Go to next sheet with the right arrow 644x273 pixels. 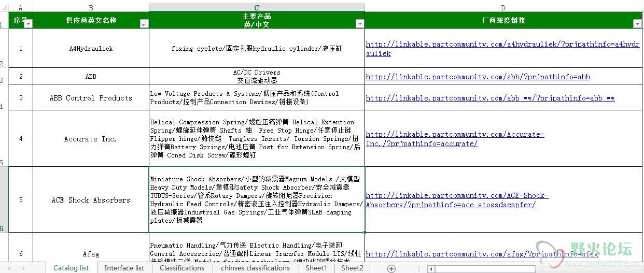pos(23,268)
